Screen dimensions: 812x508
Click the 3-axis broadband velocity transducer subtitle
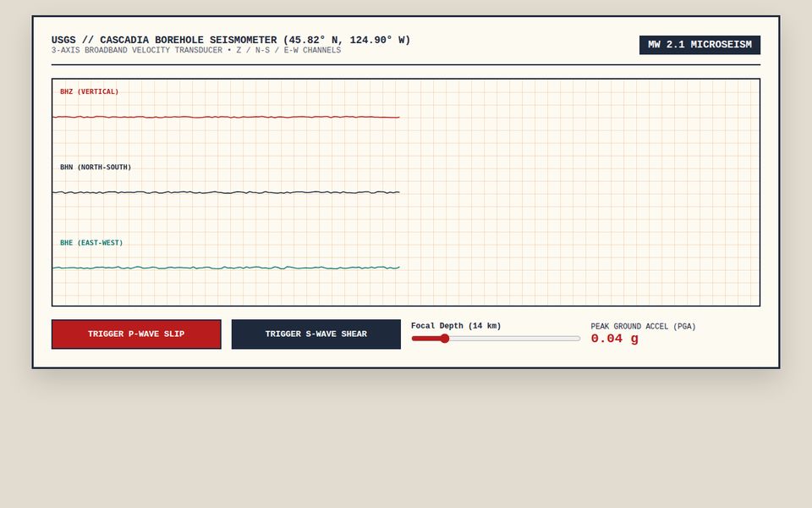coord(196,50)
